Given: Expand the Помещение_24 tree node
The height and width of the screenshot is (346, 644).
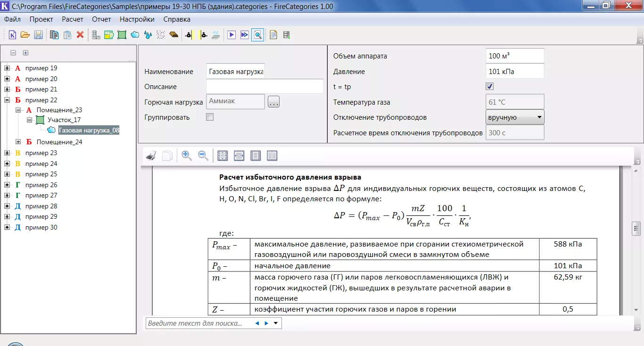Looking at the screenshot, I should [18, 142].
